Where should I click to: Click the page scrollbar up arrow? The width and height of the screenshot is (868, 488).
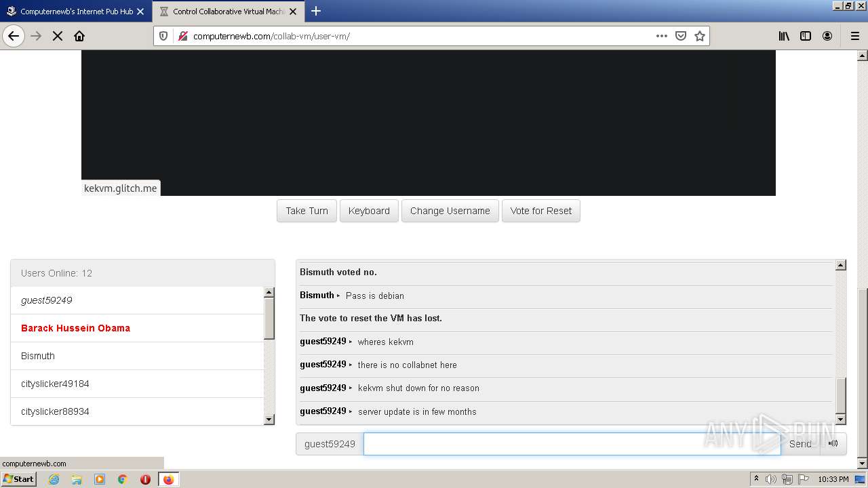pyautogui.click(x=863, y=56)
